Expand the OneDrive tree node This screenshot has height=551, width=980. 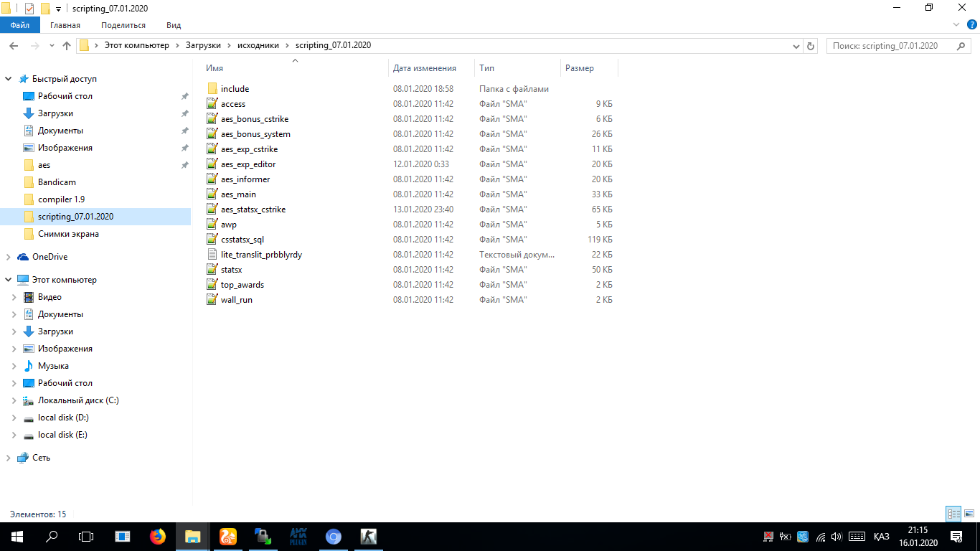[9, 257]
